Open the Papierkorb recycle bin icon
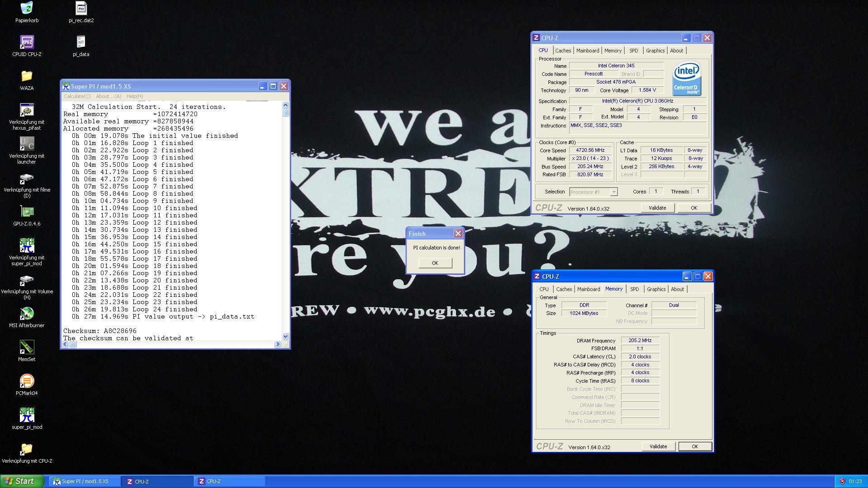This screenshot has width=868, height=488. click(27, 8)
